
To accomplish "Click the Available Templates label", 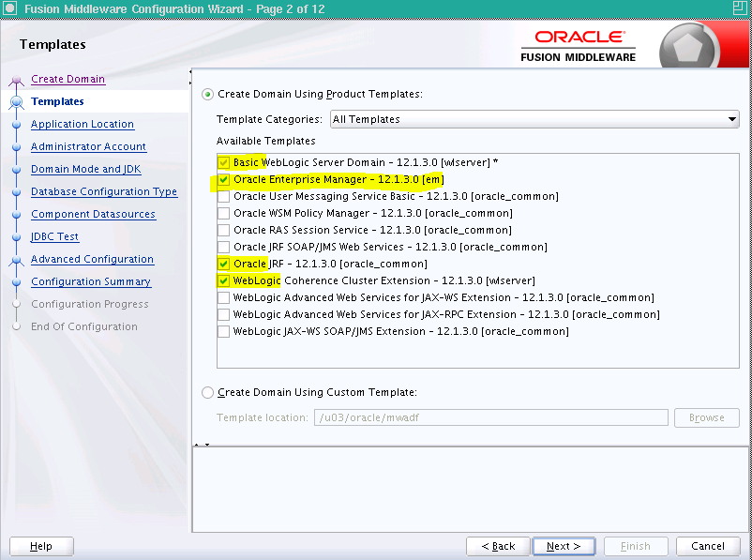I will coord(266,141).
